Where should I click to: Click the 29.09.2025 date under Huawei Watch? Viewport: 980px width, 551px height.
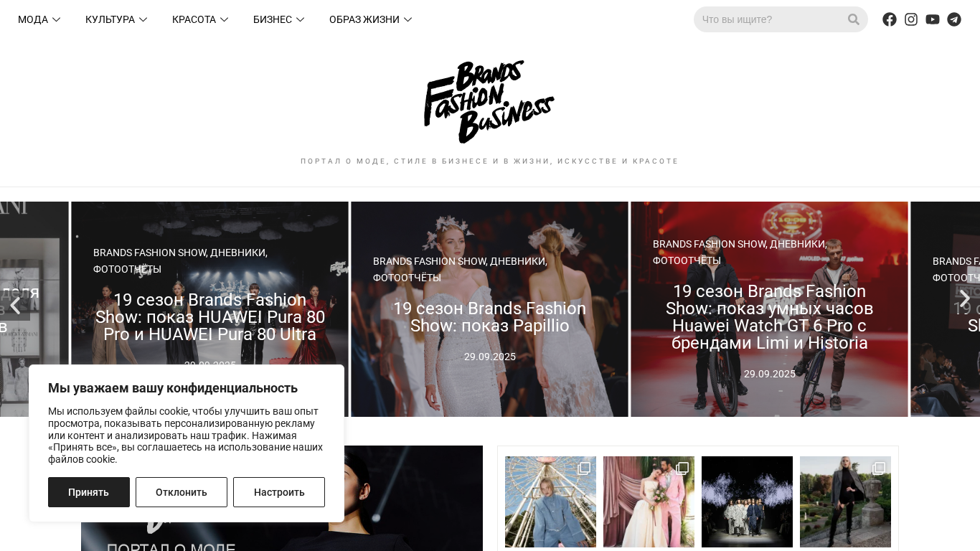coord(770,374)
